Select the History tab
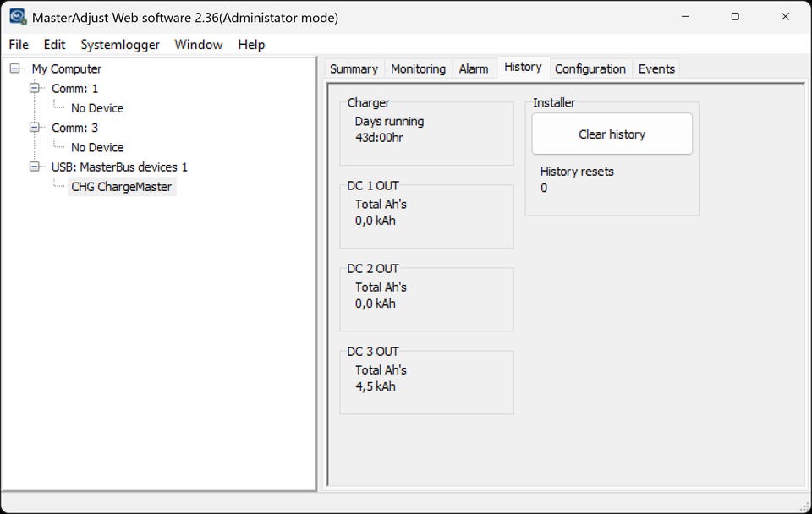The image size is (812, 514). pyautogui.click(x=523, y=68)
